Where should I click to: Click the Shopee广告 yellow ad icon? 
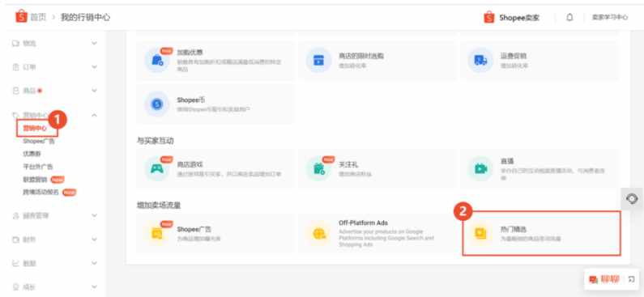click(157, 233)
